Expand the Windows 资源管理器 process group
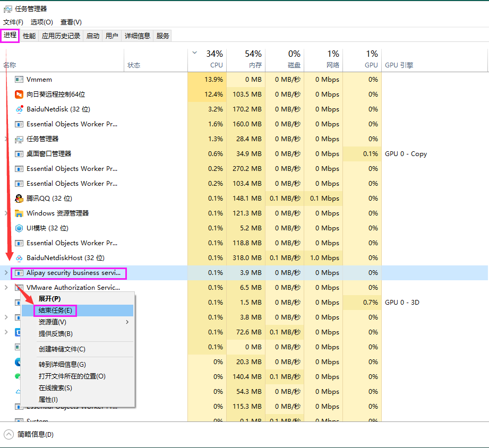Image resolution: width=489 pixels, height=448 pixels. (x=6, y=213)
